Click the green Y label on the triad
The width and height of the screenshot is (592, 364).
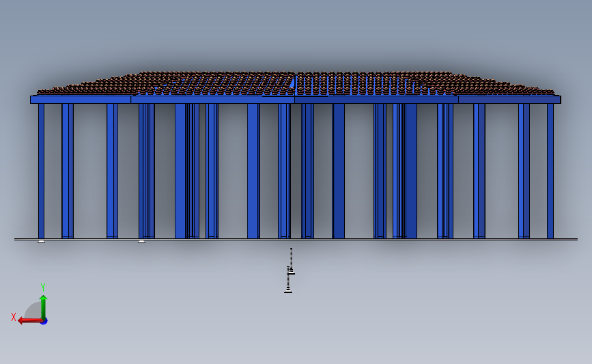[43, 288]
